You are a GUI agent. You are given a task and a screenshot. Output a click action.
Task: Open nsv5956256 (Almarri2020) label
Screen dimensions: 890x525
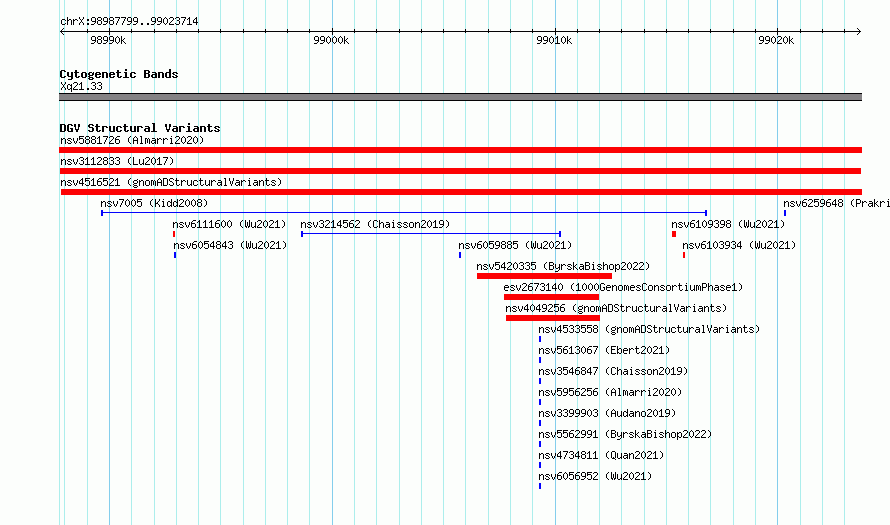point(610,392)
